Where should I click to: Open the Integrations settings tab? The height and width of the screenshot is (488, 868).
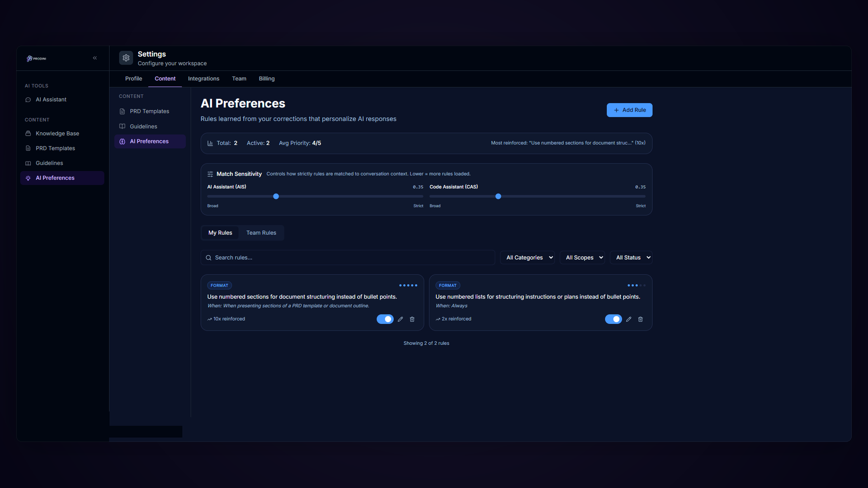tap(203, 79)
